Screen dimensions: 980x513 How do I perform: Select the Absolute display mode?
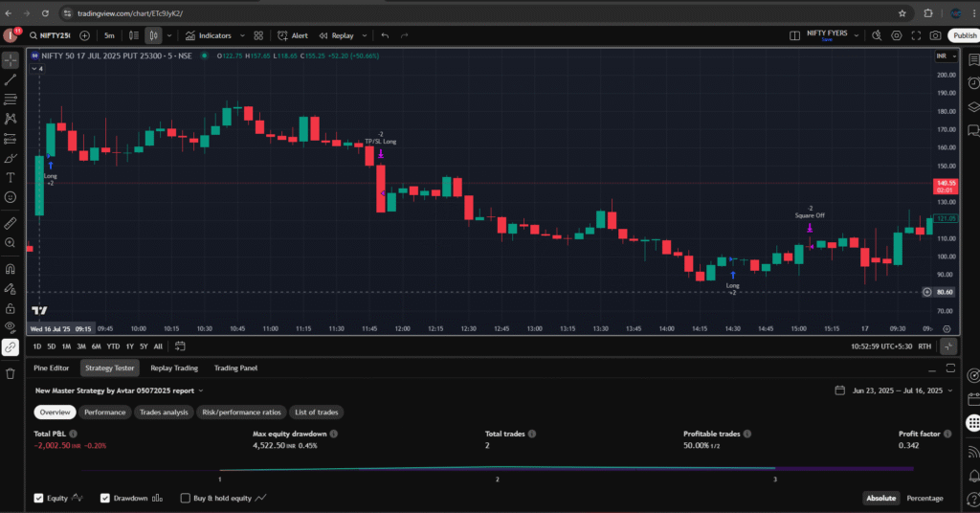click(880, 498)
